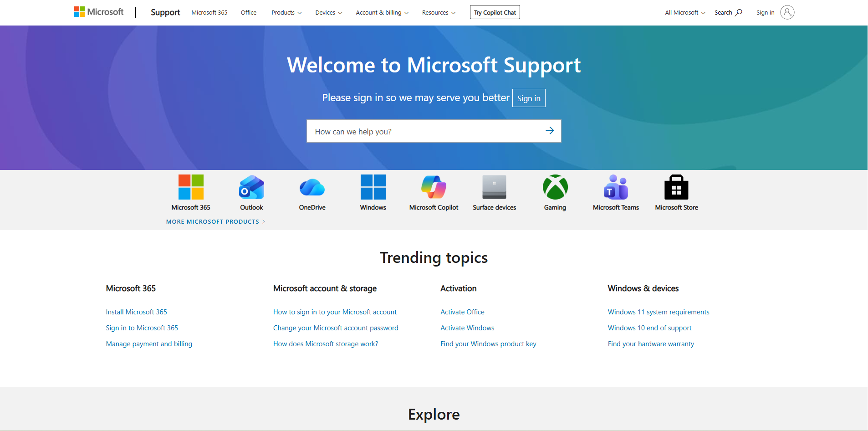Select the Windows logo icon
Screen dimensions: 868x431
[x=373, y=187]
